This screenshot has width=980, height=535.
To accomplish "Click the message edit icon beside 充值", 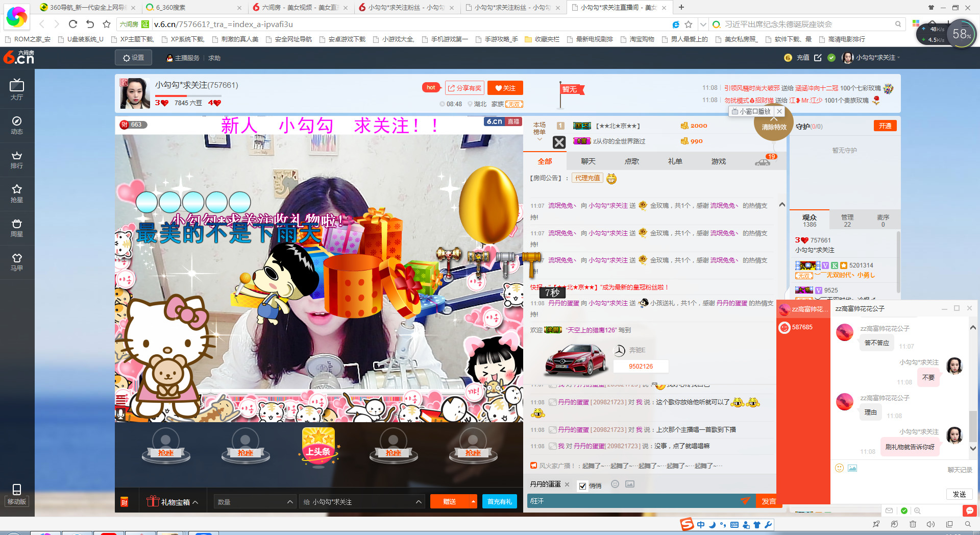I will tap(818, 58).
